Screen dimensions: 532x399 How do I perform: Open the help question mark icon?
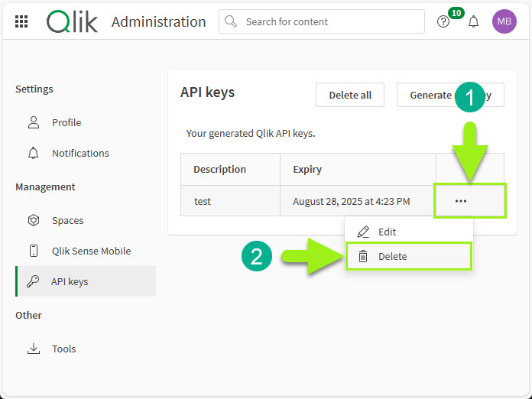443,22
